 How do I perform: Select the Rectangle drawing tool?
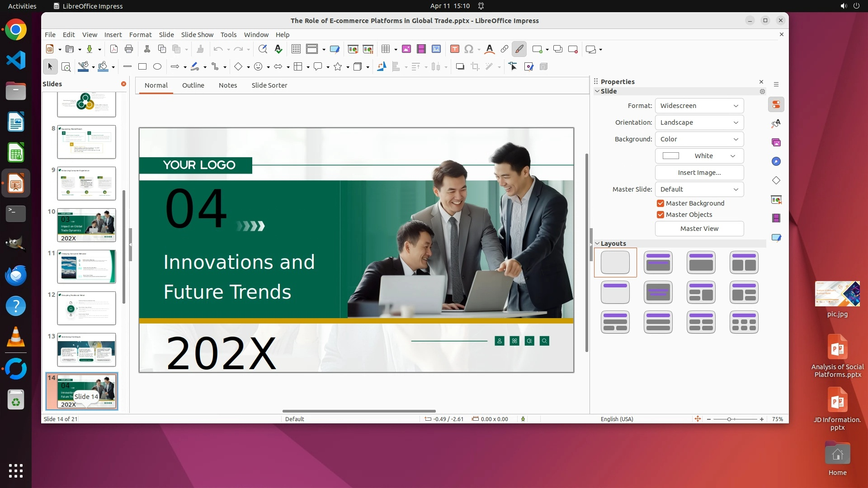click(x=142, y=67)
